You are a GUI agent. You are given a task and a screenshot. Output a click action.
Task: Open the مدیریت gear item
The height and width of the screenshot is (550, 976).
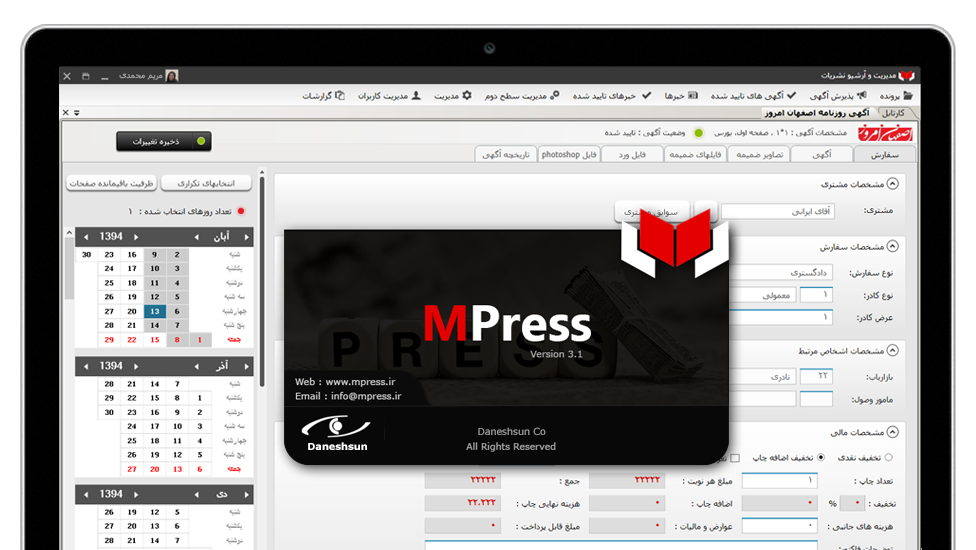(453, 96)
